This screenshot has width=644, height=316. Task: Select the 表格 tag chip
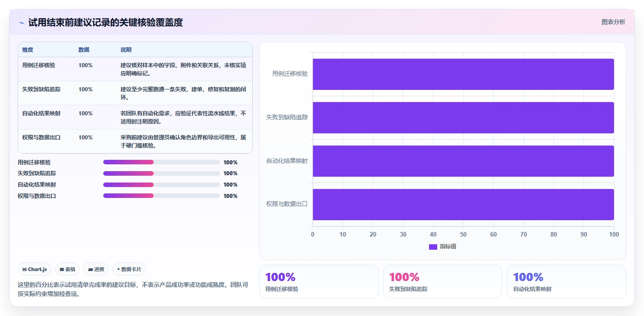[67, 269]
